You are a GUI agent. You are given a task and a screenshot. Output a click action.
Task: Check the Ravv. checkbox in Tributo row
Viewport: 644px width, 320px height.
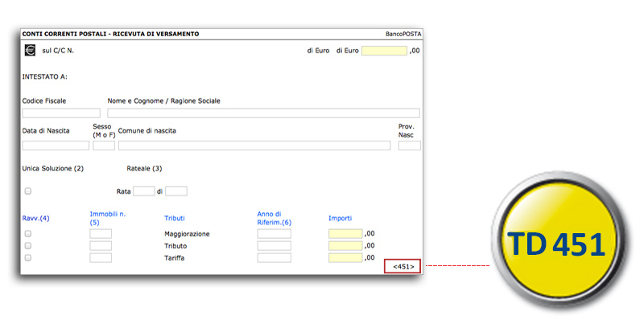coord(28,246)
